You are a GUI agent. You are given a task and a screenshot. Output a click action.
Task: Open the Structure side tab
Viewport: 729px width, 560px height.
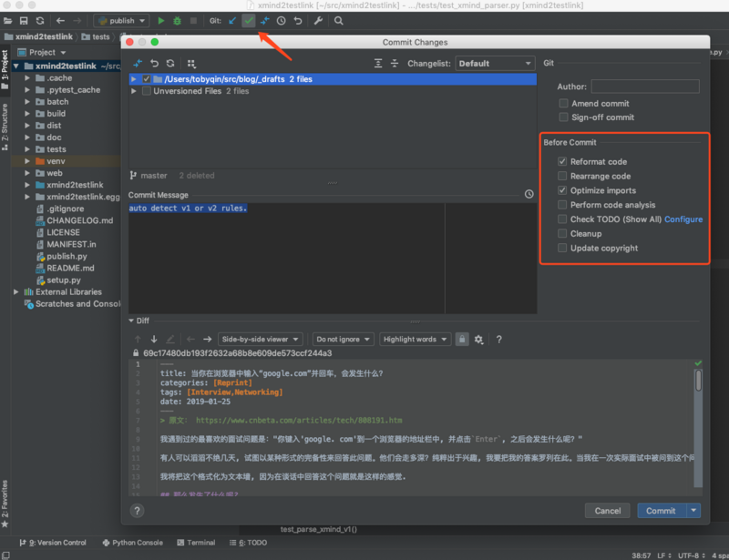(5, 127)
